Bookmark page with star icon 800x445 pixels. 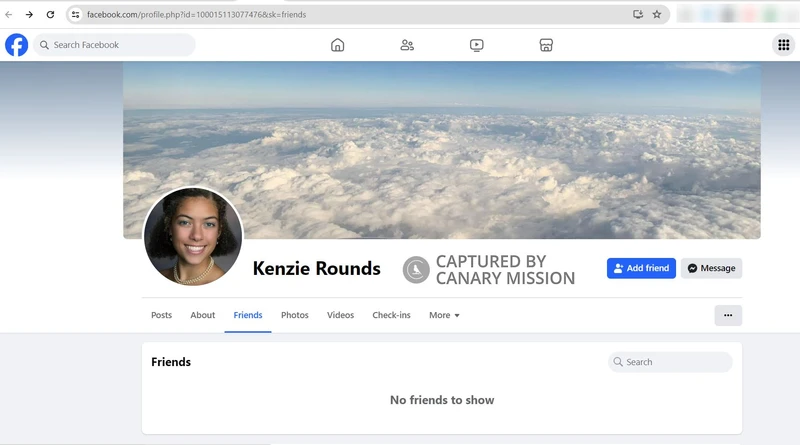pos(657,14)
